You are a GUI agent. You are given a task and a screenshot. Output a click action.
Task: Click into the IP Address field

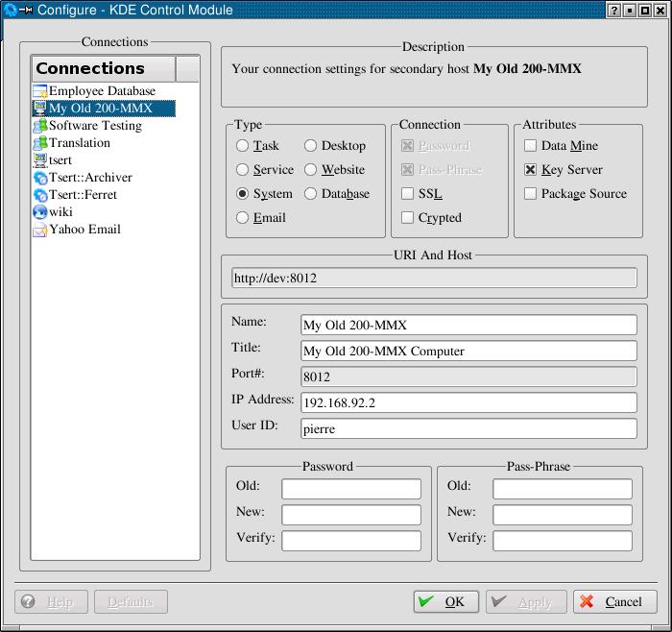(x=468, y=402)
